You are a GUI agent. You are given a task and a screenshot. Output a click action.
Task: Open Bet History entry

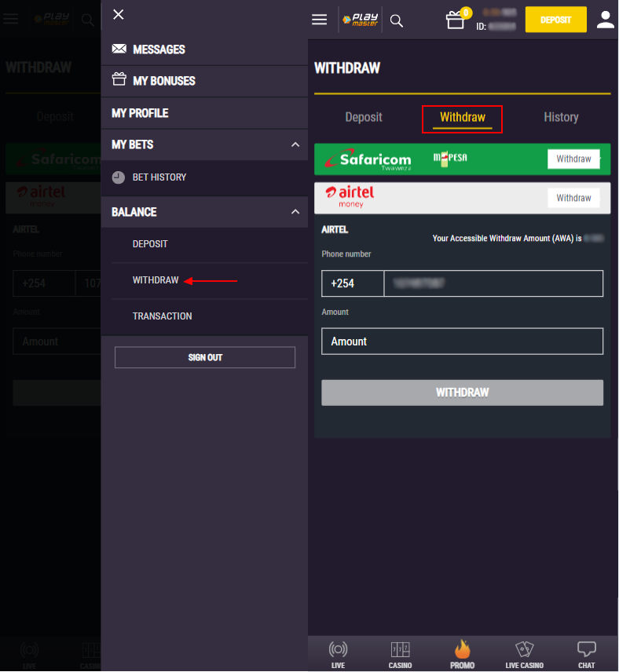[204, 178]
